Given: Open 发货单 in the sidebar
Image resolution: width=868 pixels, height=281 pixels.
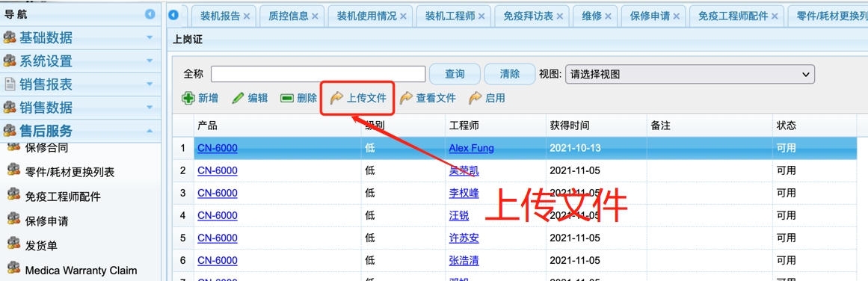Looking at the screenshot, I should (41, 246).
